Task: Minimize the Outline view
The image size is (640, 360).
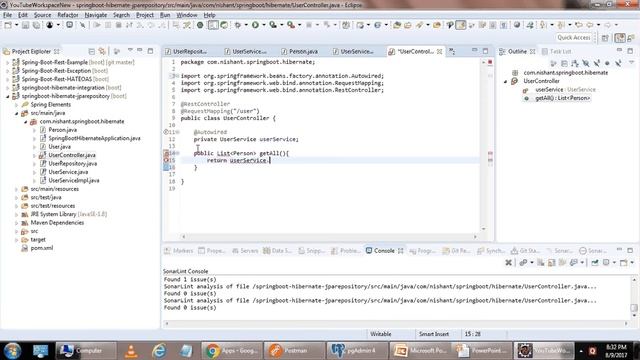Action: click(x=620, y=50)
